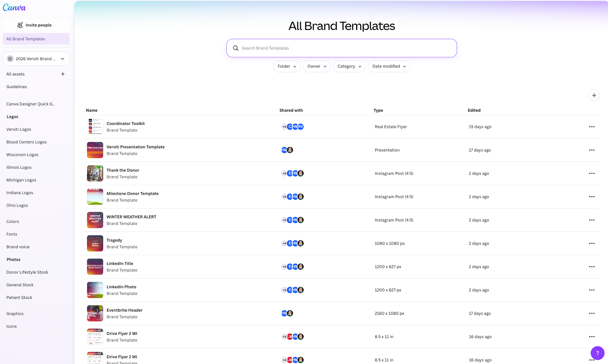
Task: Click shared avatars for Versiti Presentation Template
Action: click(x=287, y=150)
